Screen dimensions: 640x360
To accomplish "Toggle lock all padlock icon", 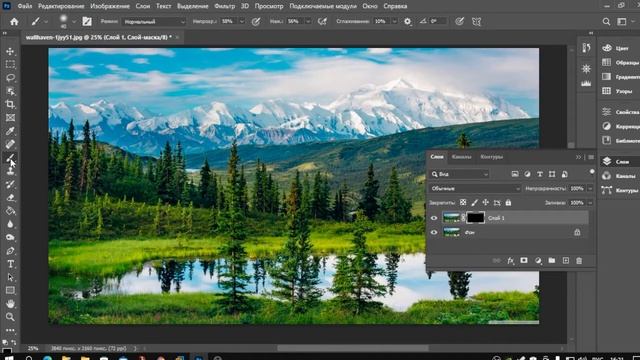I will point(508,202).
